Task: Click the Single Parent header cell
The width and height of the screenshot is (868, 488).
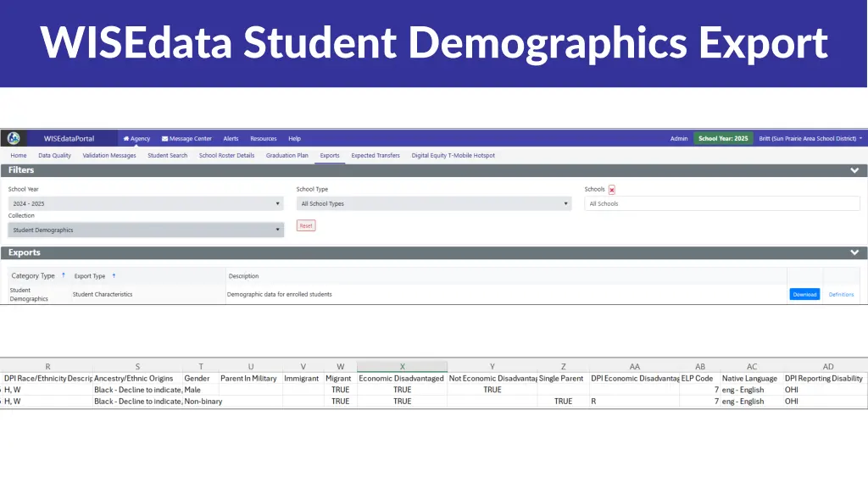Action: tap(561, 379)
